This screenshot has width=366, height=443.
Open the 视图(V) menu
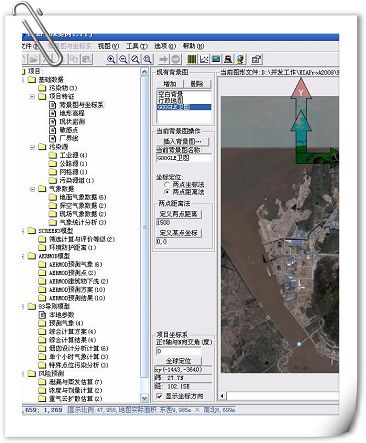coord(108,46)
